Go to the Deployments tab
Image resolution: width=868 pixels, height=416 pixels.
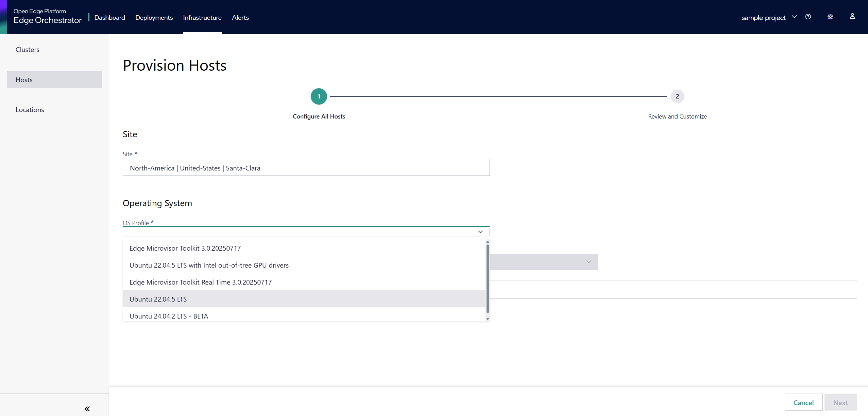[154, 18]
